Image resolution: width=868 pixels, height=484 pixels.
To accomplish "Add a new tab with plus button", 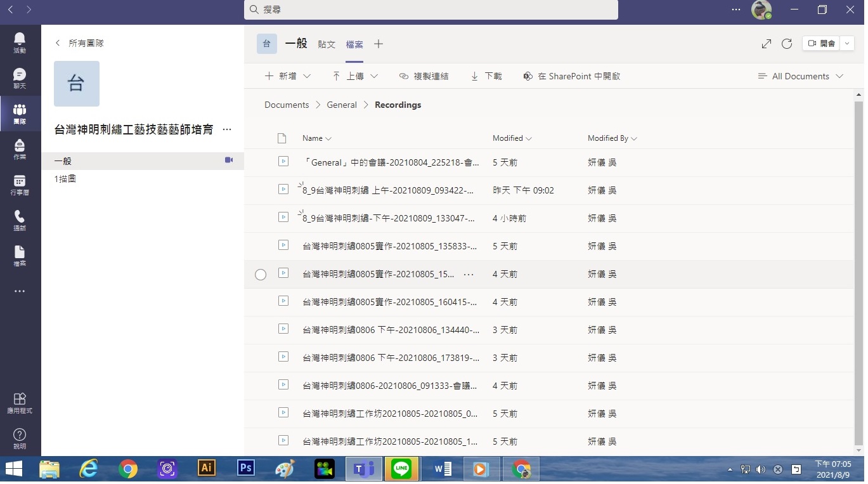I will coord(379,44).
